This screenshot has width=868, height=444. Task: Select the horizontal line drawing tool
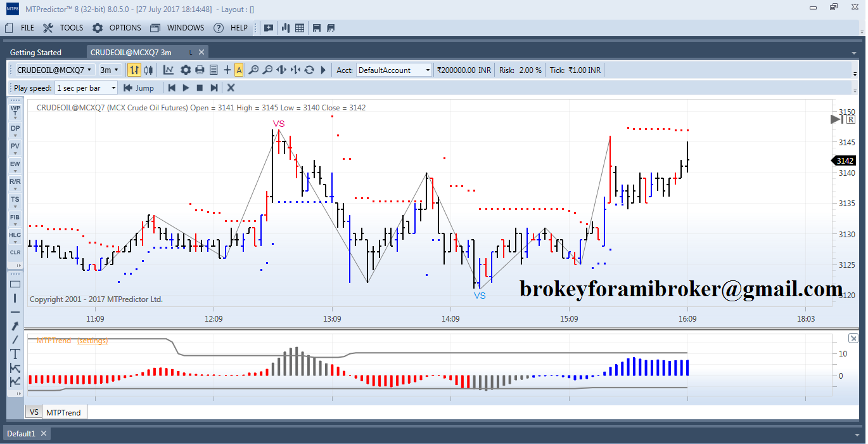pyautogui.click(x=15, y=312)
